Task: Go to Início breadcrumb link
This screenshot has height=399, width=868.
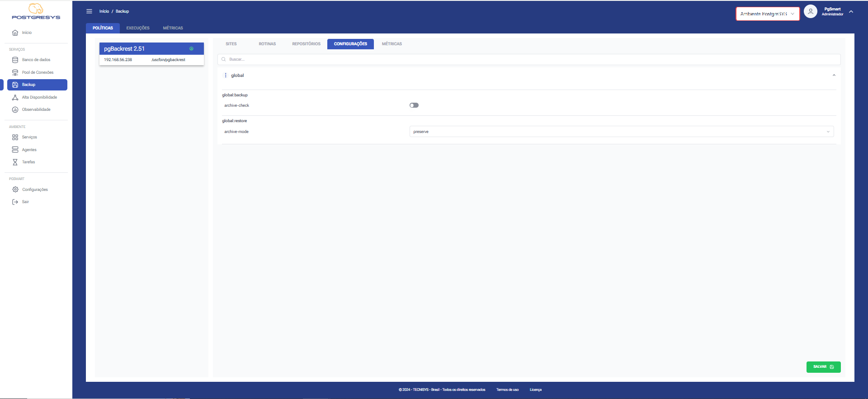Action: (104, 11)
